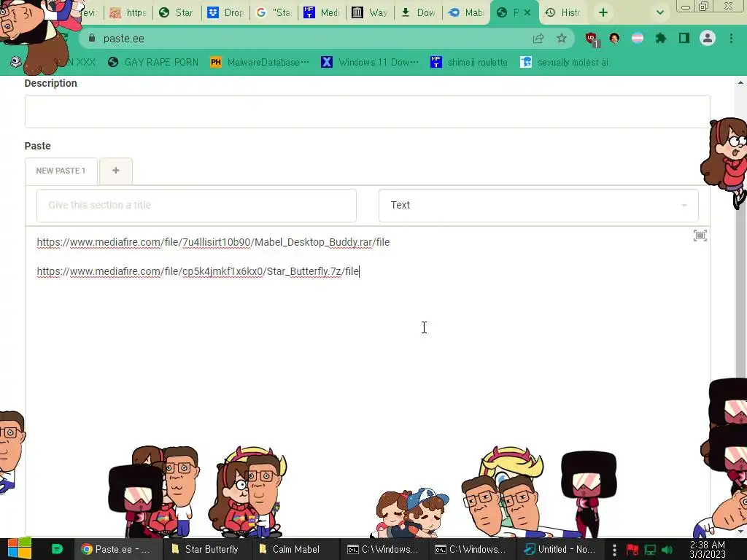Viewport: 747px width, 560px height.
Task: Click the page scrollbar up arrow
Action: 741,83
